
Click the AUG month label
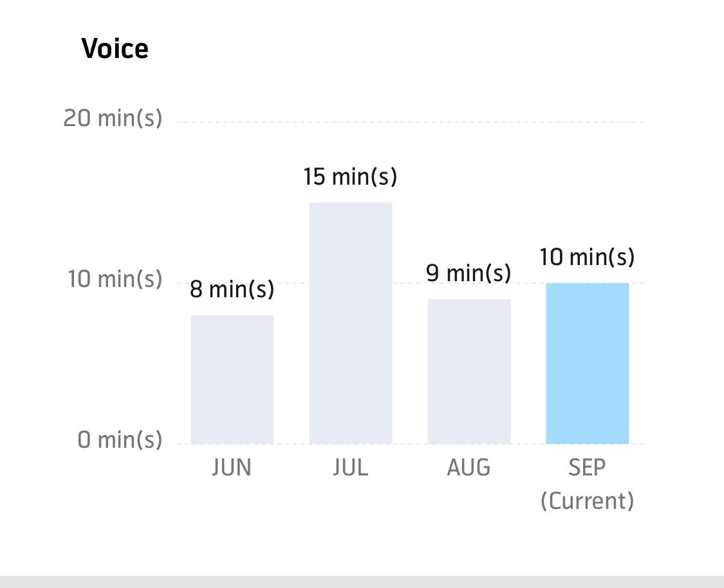469,468
